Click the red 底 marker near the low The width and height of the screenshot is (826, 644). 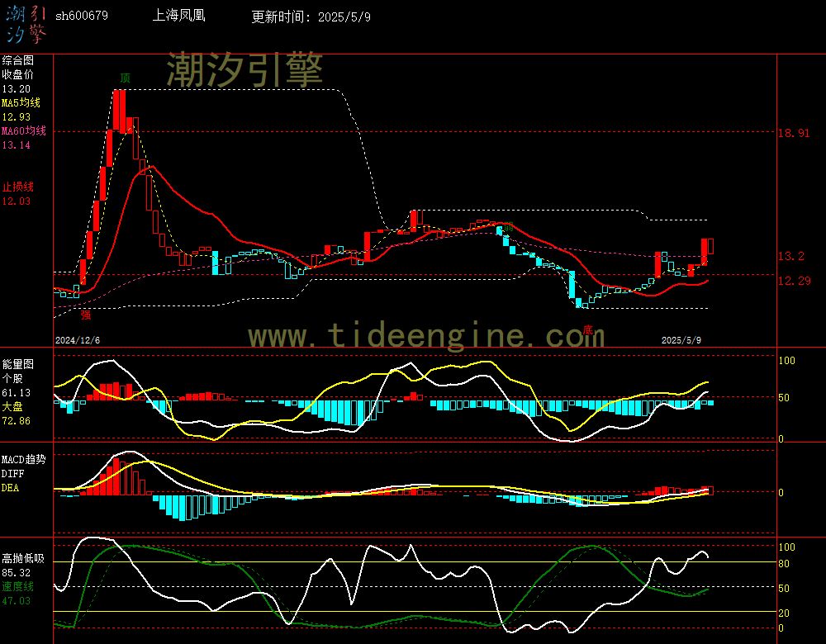588,330
